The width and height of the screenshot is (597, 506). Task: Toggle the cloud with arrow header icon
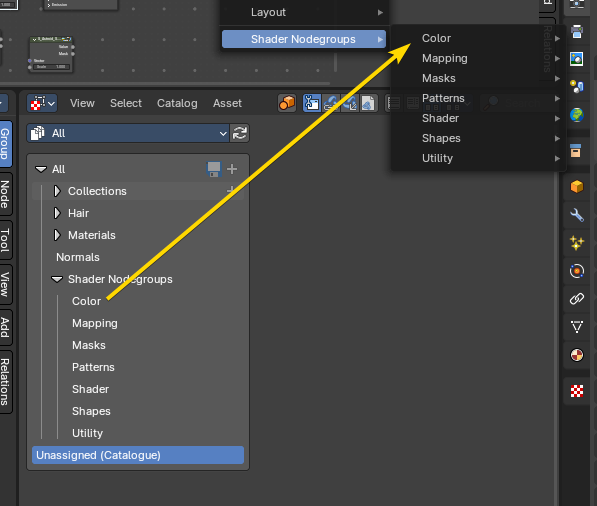[x=349, y=103]
